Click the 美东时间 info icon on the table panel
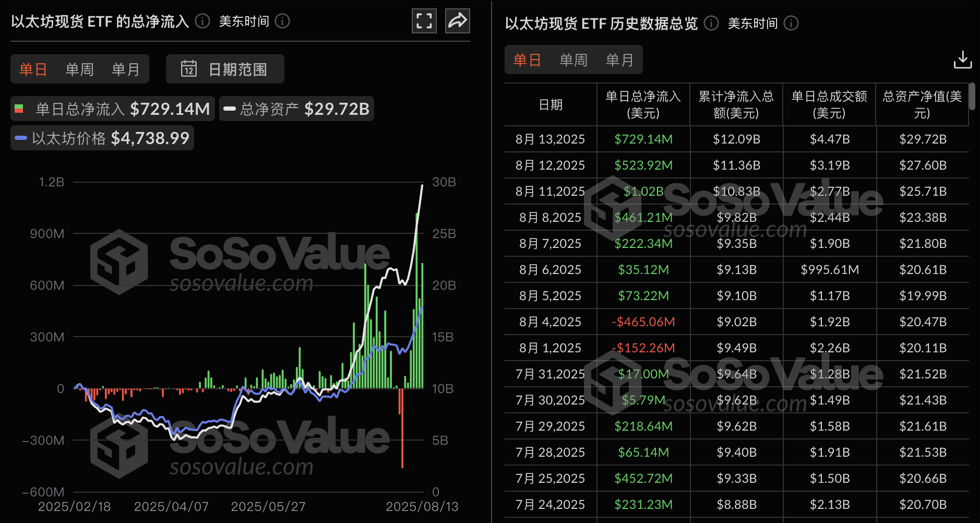Viewport: 980px width, 523px height. click(792, 23)
